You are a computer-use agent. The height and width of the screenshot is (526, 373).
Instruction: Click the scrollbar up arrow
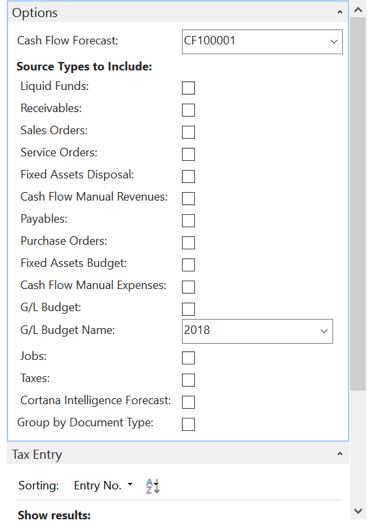pos(358,10)
